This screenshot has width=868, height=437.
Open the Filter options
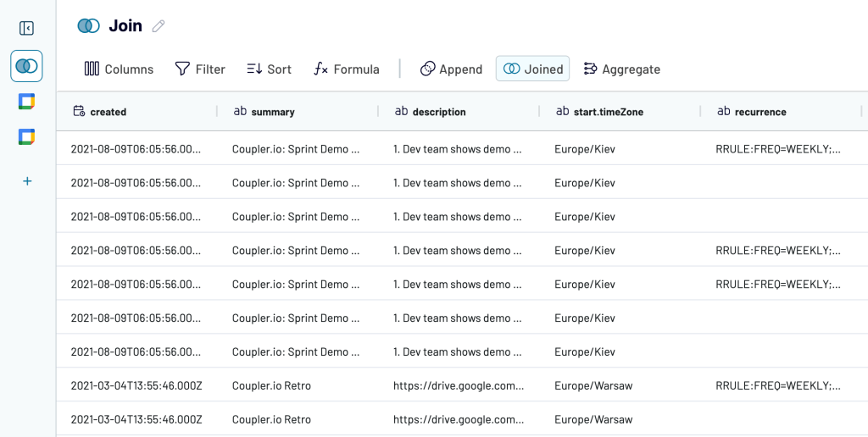200,69
